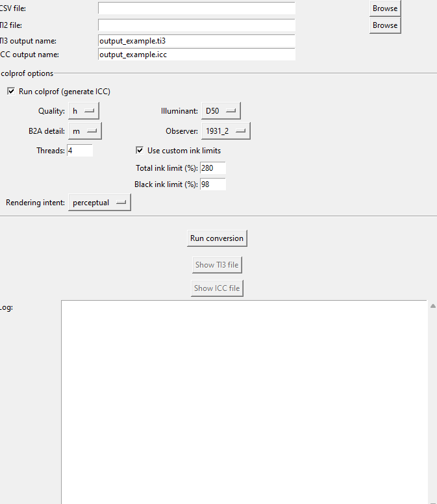Click the Threads input field
This screenshot has width=437, height=504.
pos(79,151)
